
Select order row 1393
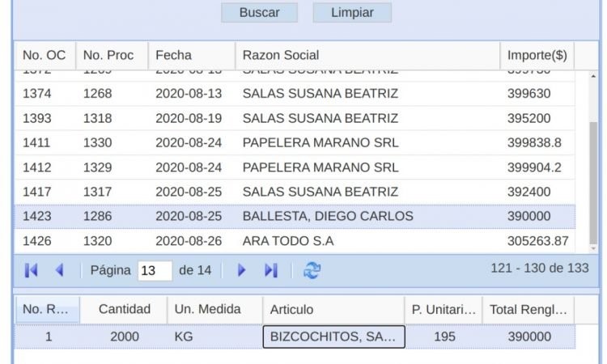coord(295,118)
